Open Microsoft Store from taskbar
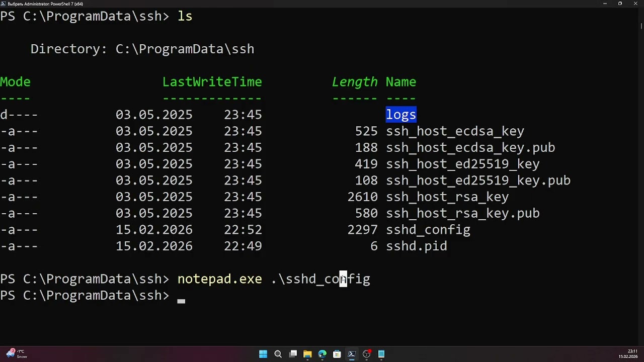644x362 pixels. click(337, 354)
